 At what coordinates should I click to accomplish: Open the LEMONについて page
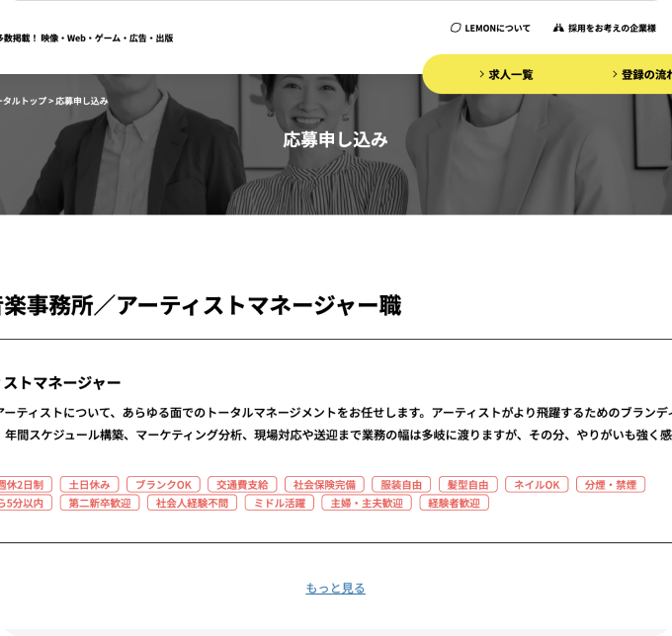[x=497, y=29]
